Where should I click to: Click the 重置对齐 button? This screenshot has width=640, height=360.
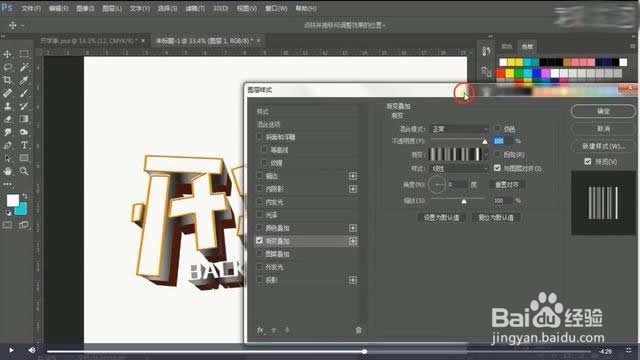pyautogui.click(x=507, y=184)
